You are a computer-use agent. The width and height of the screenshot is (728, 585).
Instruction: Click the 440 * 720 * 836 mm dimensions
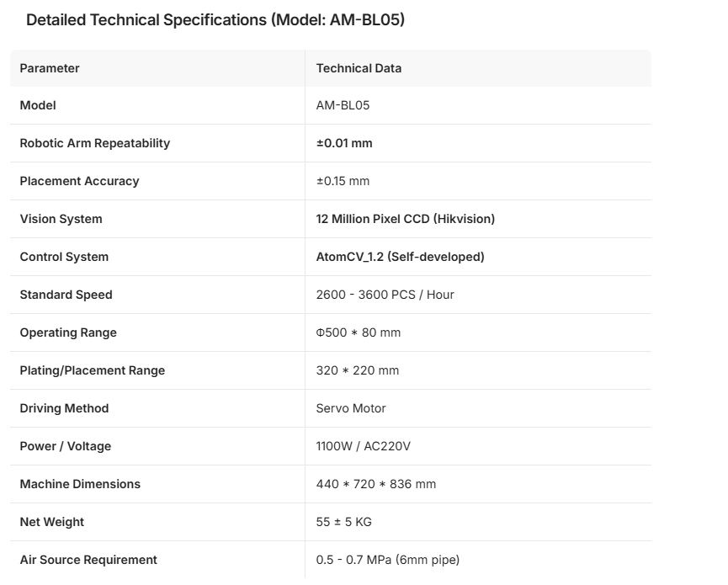coord(376,484)
